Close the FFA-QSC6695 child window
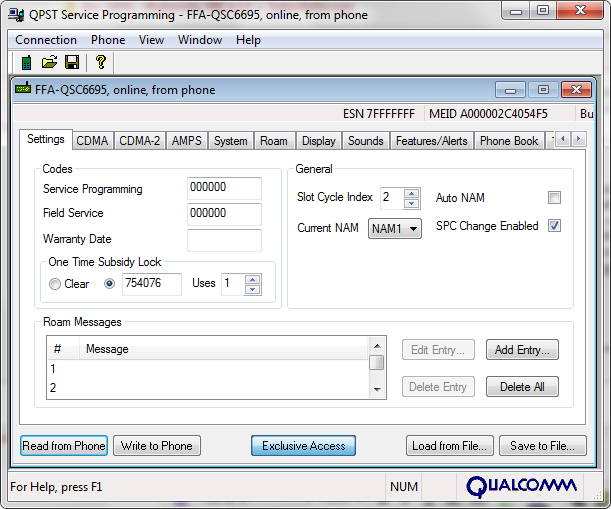 pos(576,90)
